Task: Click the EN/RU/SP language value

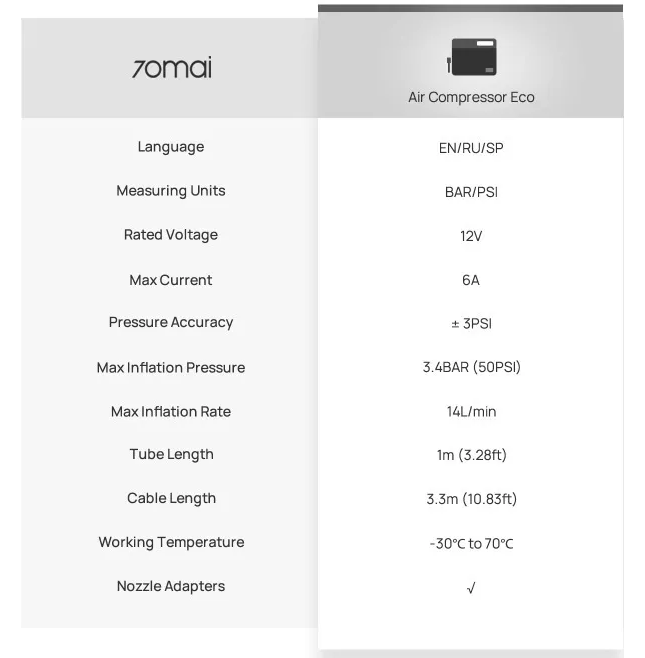Action: pos(471,148)
